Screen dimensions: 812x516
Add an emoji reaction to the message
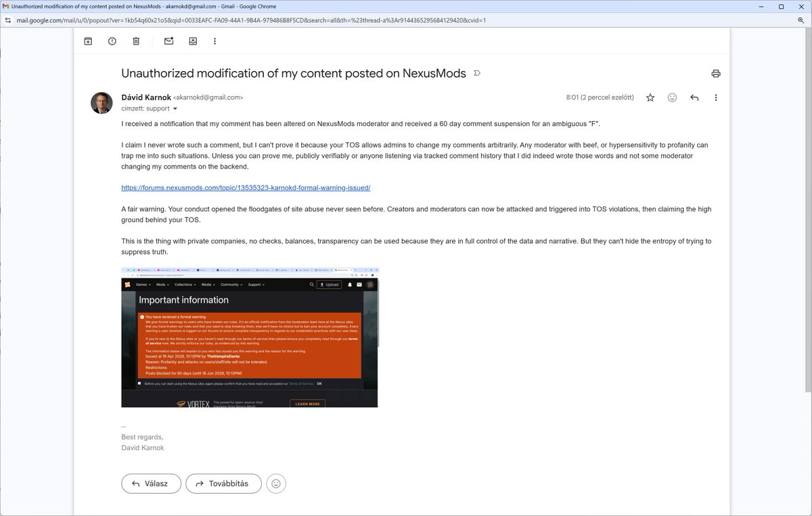[672, 98]
